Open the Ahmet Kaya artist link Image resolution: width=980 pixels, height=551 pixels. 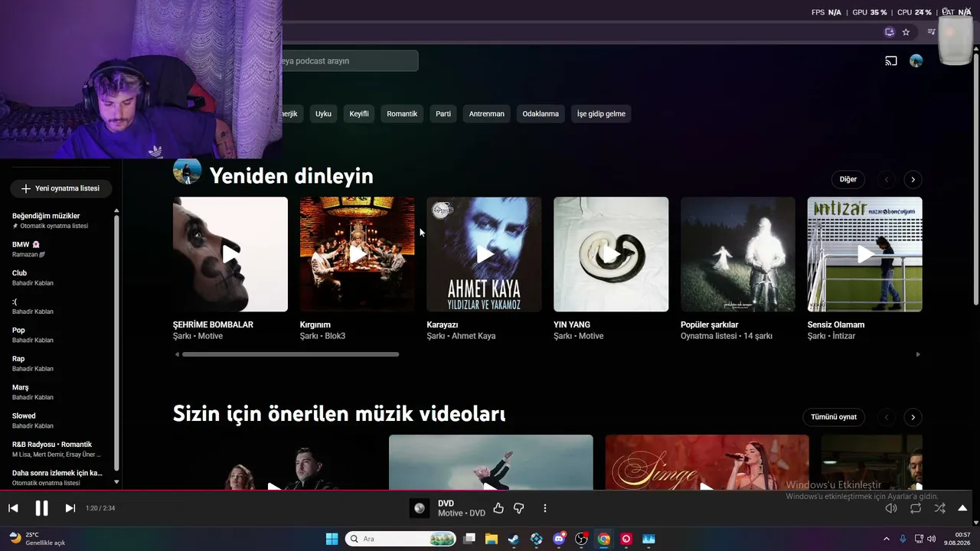click(x=474, y=336)
